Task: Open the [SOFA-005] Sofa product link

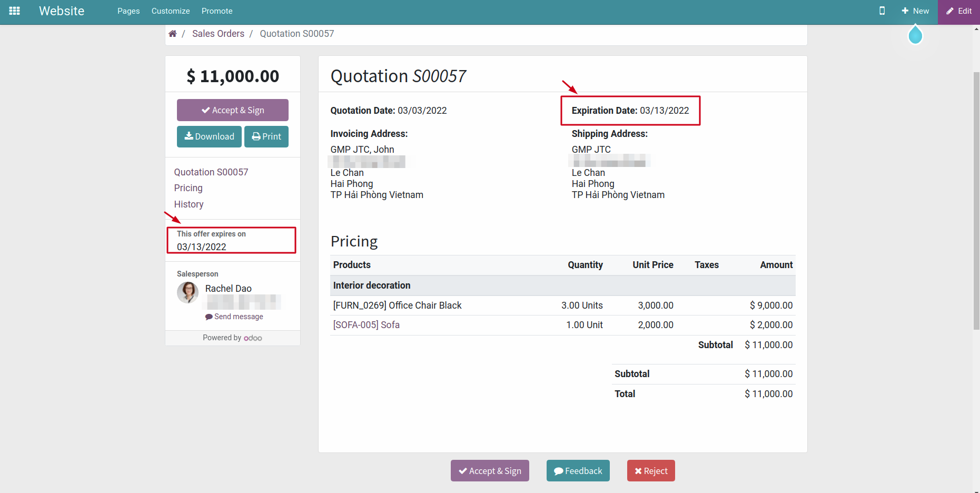Action: (366, 325)
